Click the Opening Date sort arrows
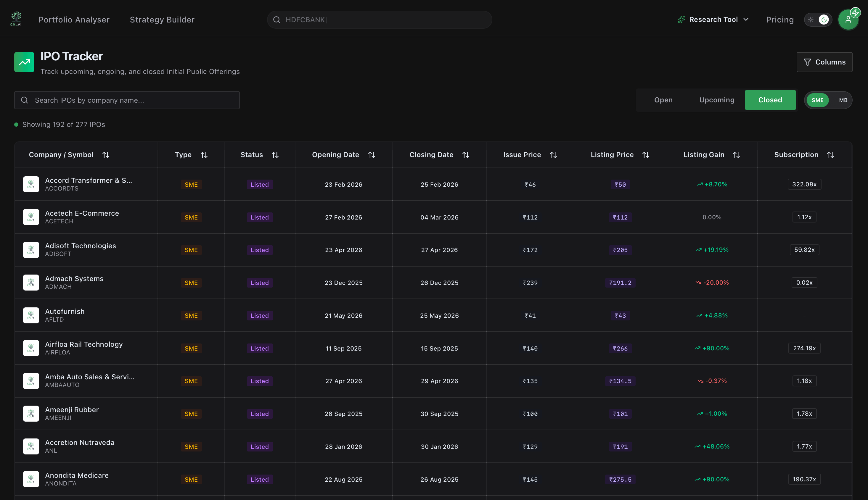This screenshot has width=868, height=500. (372, 155)
